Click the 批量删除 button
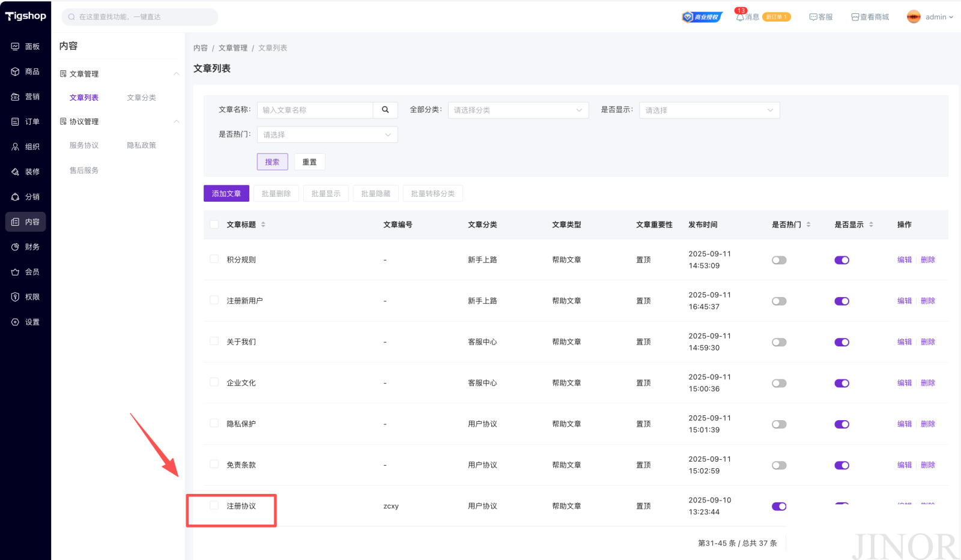This screenshot has height=560, width=961. [276, 193]
